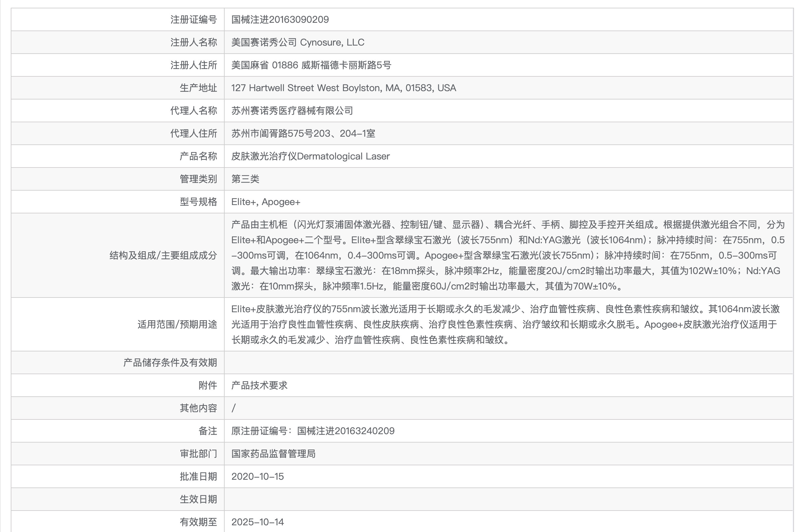796x532 pixels.
Task: Click the 注册人名称 row label
Action: [x=193, y=43]
